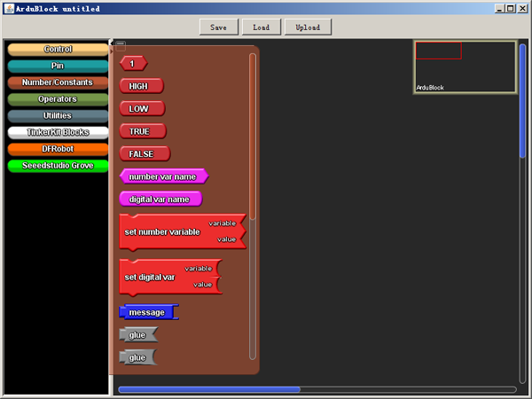Open the Control block category
Image resolution: width=532 pixels, height=399 pixels.
pyautogui.click(x=58, y=49)
